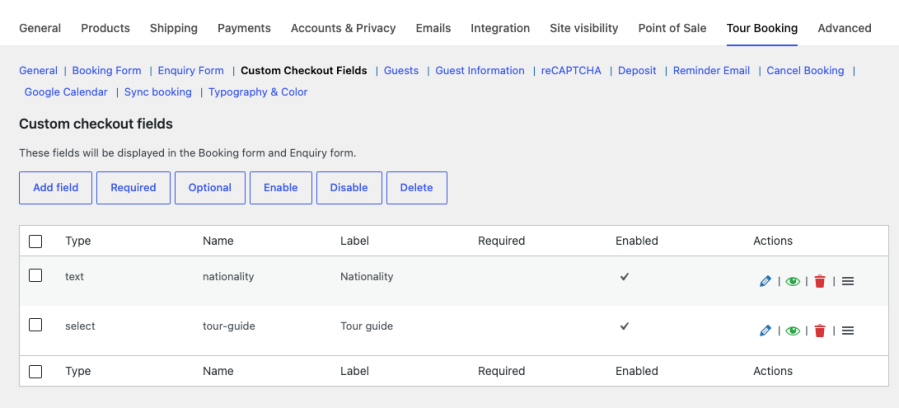Screen dimensions: 899x408
Task: Open the Shipping tab
Action: coord(174,28)
